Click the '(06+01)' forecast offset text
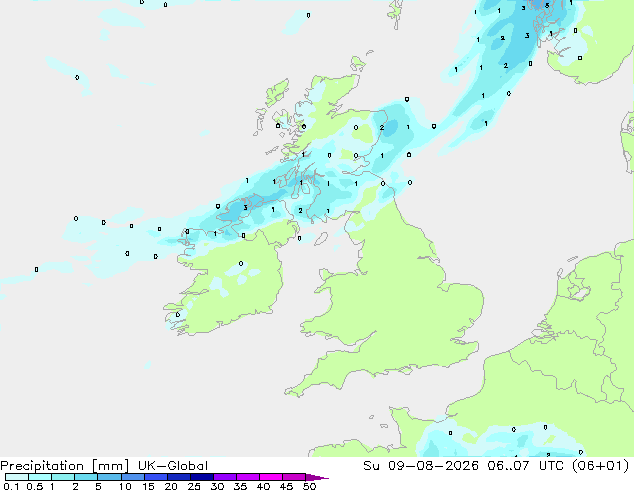The image size is (634, 490). 601,466
